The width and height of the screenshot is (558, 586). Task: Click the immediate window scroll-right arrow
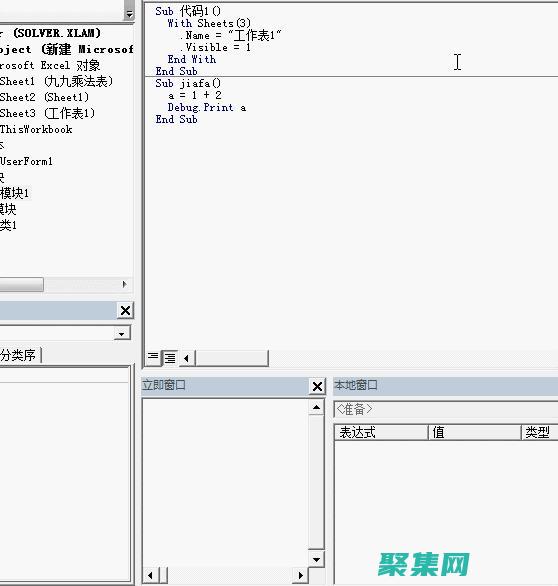(301, 575)
